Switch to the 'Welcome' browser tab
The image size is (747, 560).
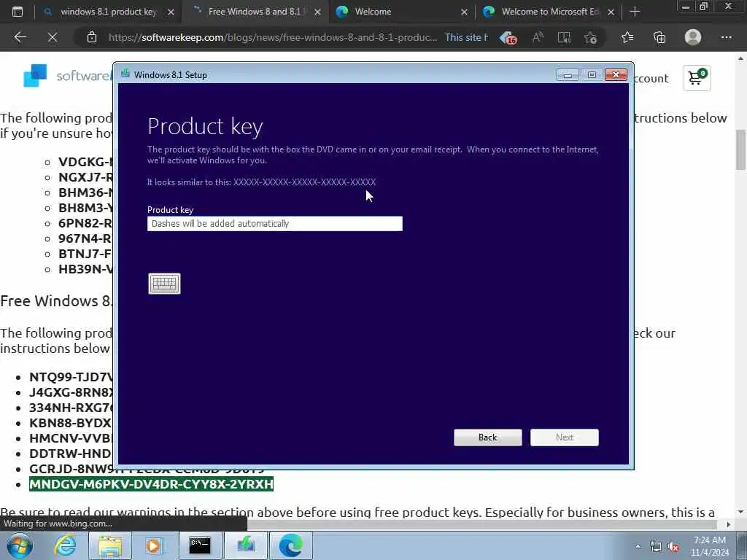373,12
